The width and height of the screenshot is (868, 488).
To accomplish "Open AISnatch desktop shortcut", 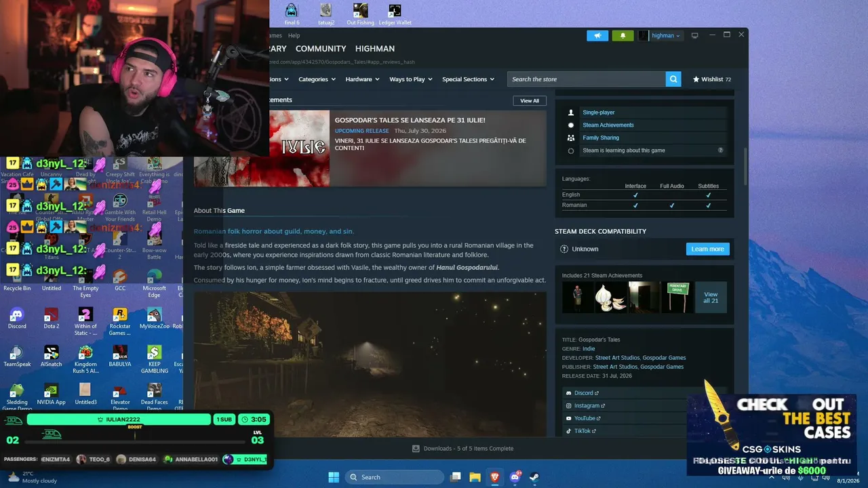I will [52, 356].
